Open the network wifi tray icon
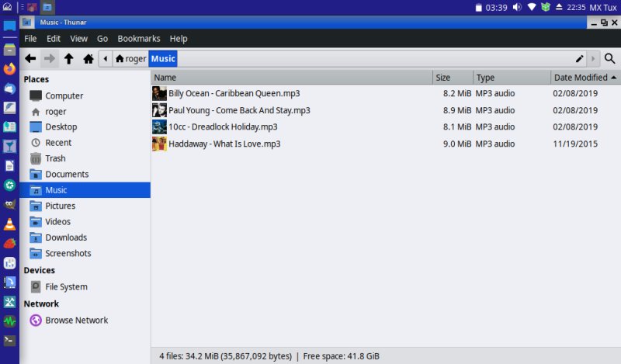 532,7
